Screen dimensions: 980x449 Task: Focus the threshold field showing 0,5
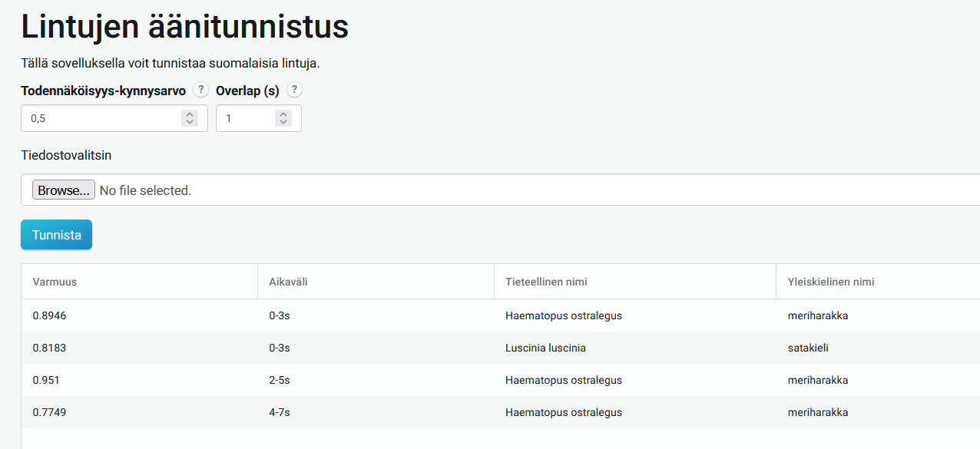100,118
